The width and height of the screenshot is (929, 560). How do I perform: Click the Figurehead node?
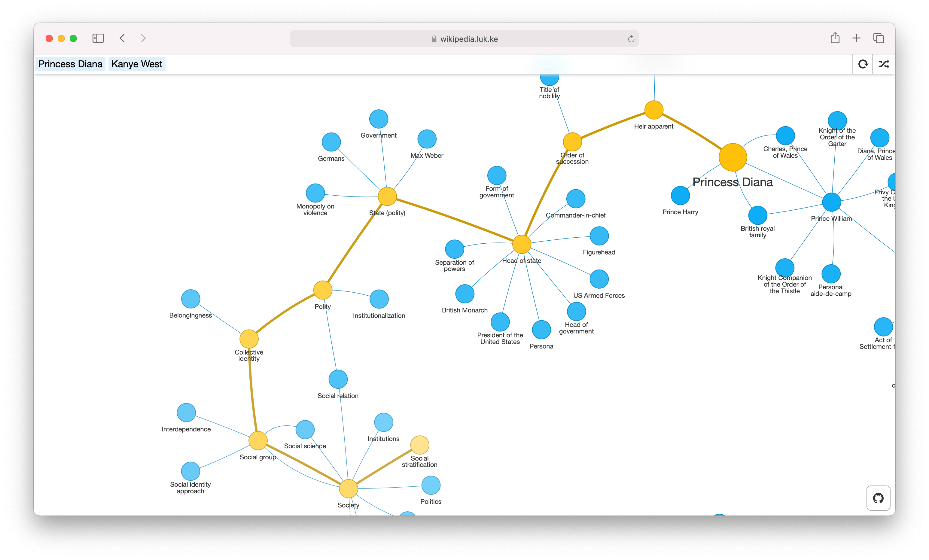[599, 236]
